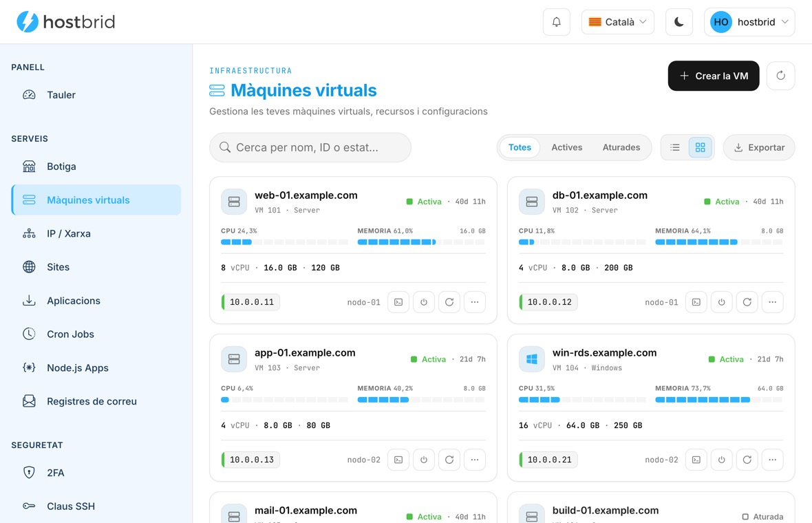
Task: Open more options for web-01.example.com
Action: click(474, 302)
